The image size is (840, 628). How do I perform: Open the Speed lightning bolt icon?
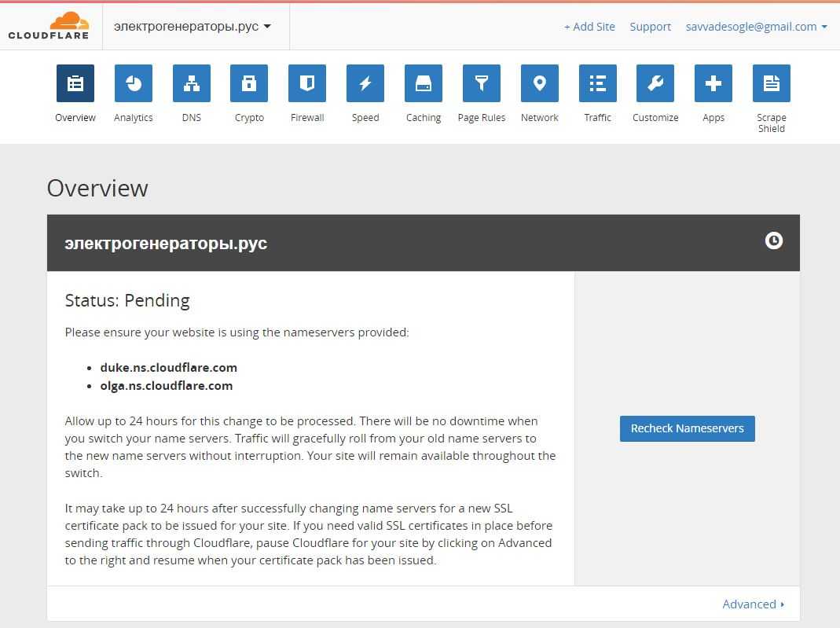click(365, 83)
